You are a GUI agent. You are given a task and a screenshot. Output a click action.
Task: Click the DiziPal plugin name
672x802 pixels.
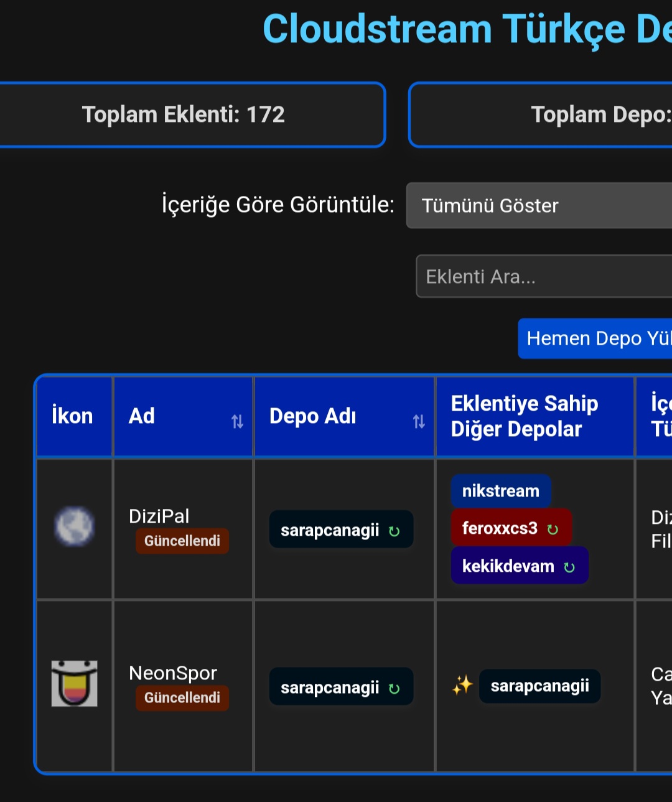click(159, 516)
